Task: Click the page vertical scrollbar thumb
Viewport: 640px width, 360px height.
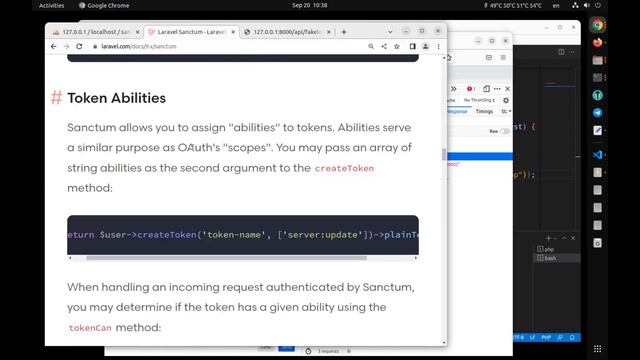Action: (x=444, y=155)
